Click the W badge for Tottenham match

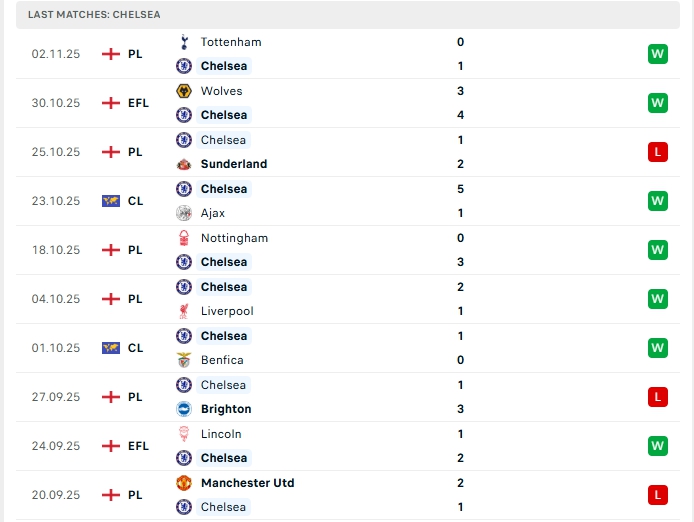(658, 54)
